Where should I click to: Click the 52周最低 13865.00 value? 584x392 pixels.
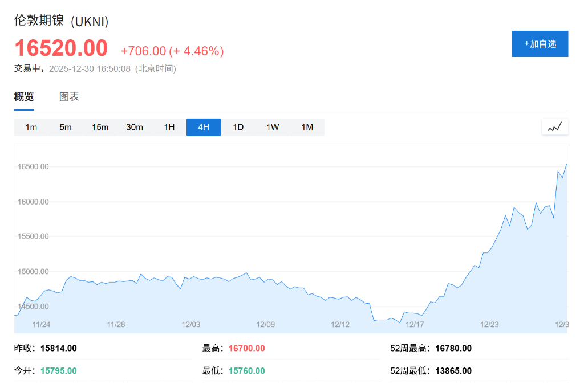coord(455,370)
